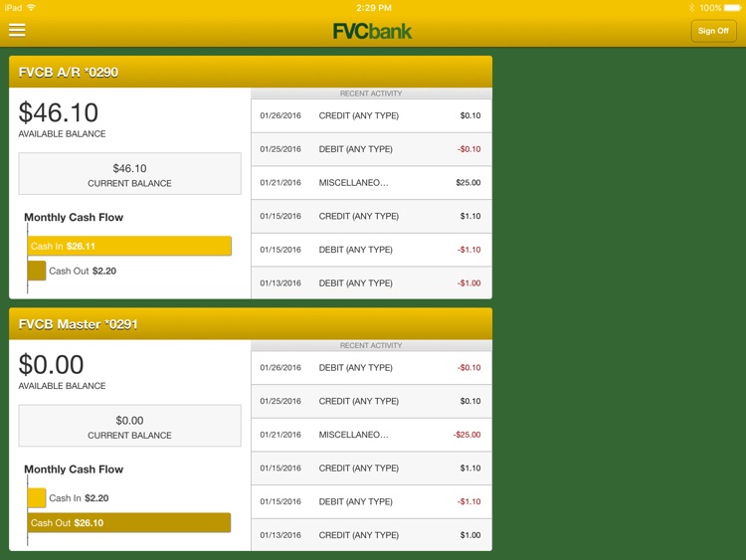
Task: Tap the Bluetooth status icon
Action: pos(691,8)
